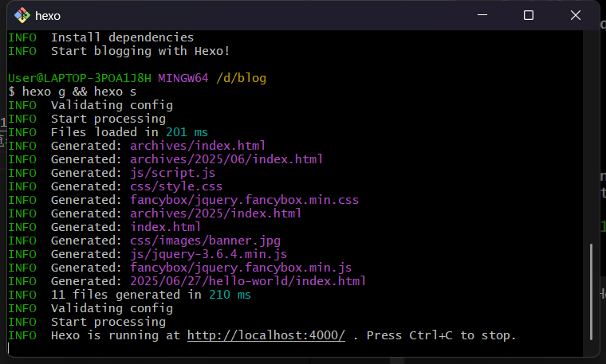Click generated path css/images/banner.jpg

coord(205,241)
